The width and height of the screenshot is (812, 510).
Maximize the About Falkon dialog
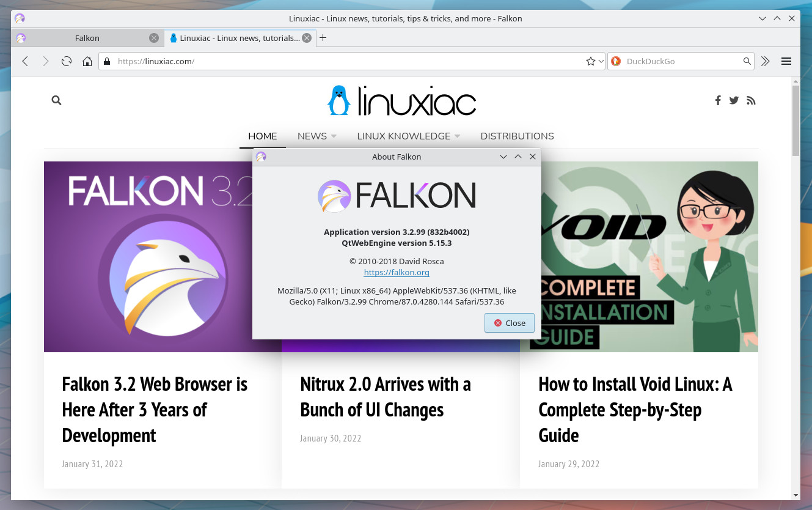tap(518, 157)
